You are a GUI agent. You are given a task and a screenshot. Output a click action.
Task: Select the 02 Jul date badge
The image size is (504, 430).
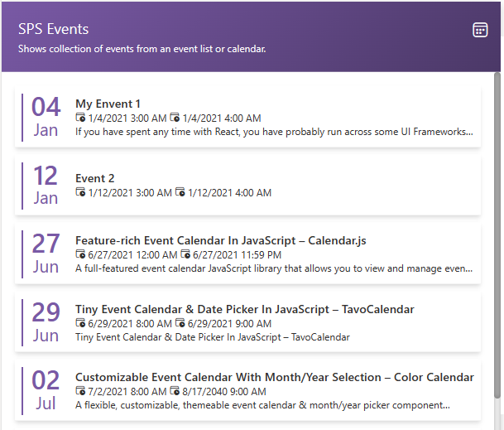pyautogui.click(x=46, y=391)
